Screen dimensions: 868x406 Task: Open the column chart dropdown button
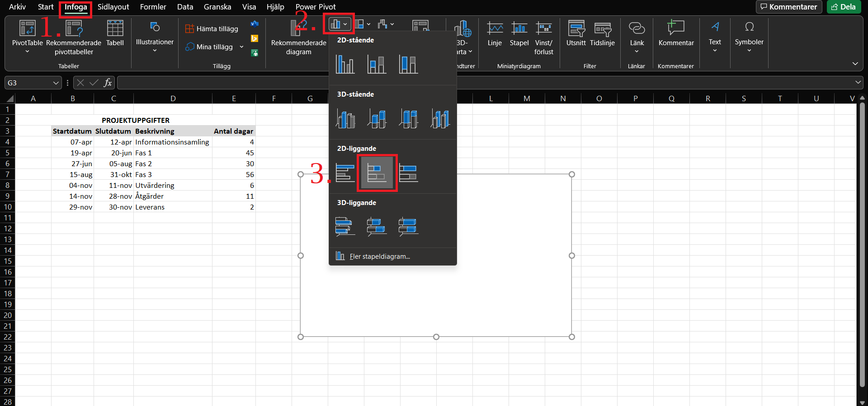click(339, 24)
